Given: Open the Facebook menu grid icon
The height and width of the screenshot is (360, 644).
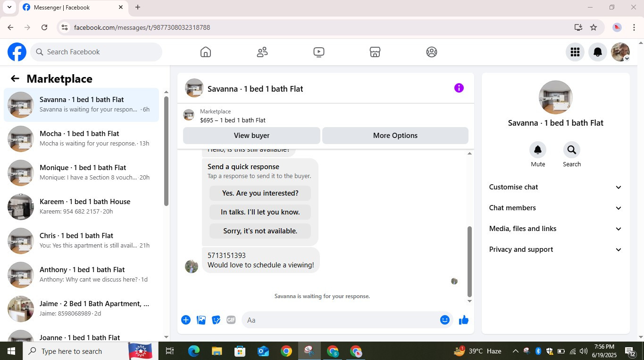Looking at the screenshot, I should (575, 52).
